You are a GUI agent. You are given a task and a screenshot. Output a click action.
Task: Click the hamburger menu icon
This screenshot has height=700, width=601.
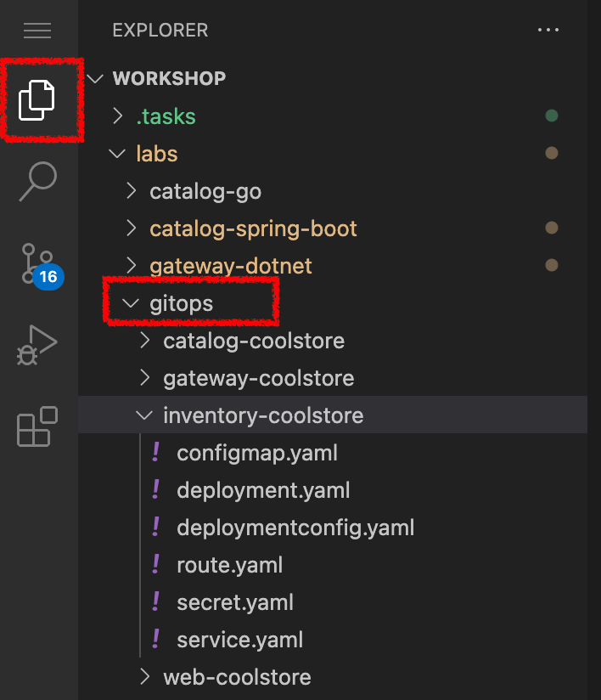point(37,31)
